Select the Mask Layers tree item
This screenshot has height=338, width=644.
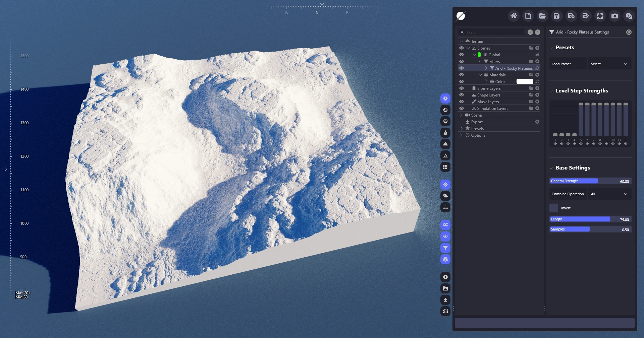(488, 102)
